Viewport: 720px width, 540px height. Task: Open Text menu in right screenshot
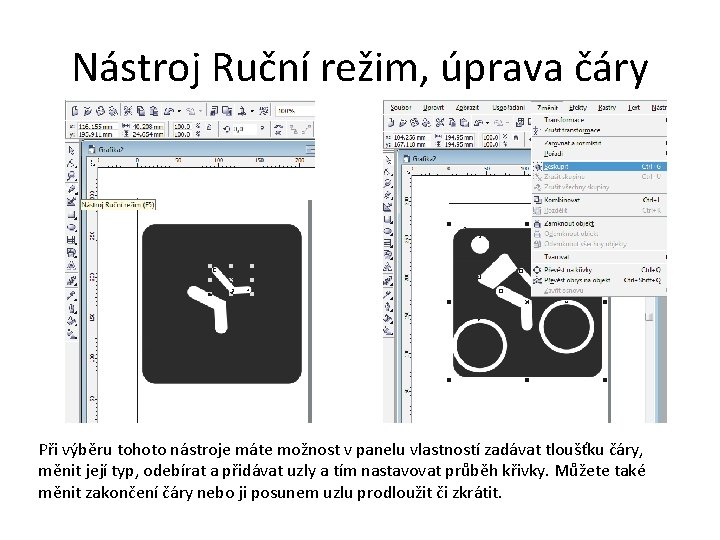tap(634, 107)
